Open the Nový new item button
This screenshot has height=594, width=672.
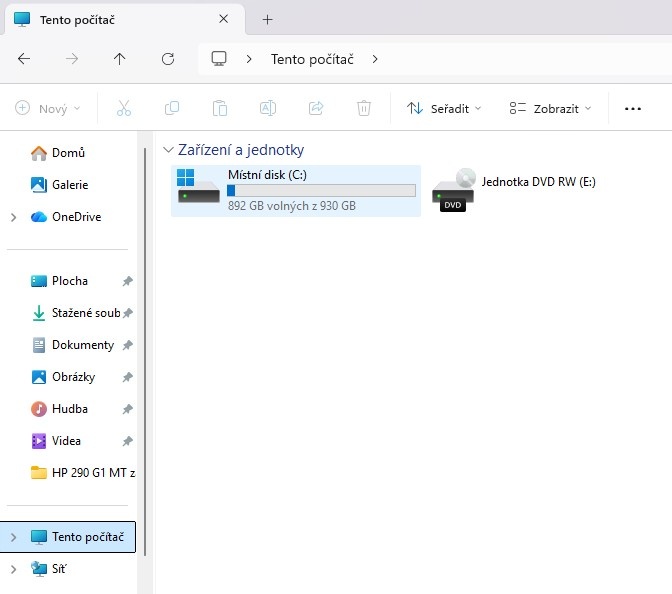coord(47,108)
